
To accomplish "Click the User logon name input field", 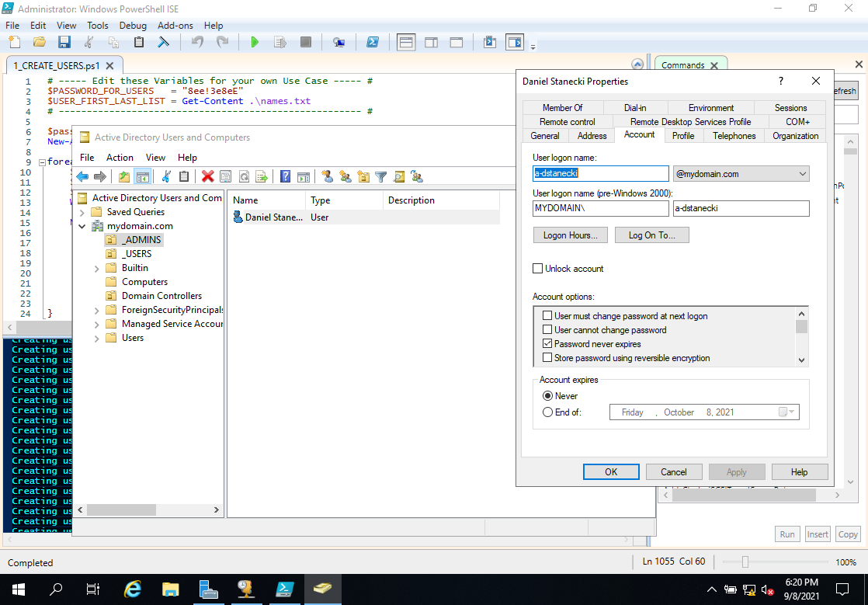I will (601, 174).
